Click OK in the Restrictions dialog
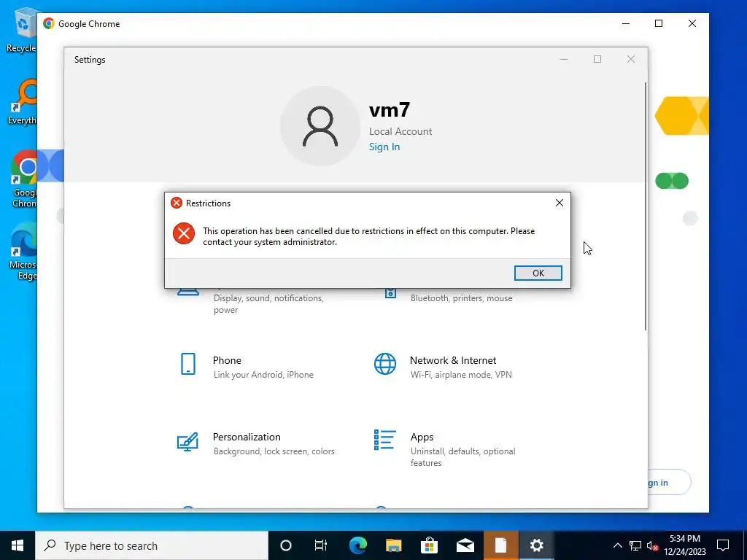This screenshot has height=560, width=747. (x=538, y=273)
